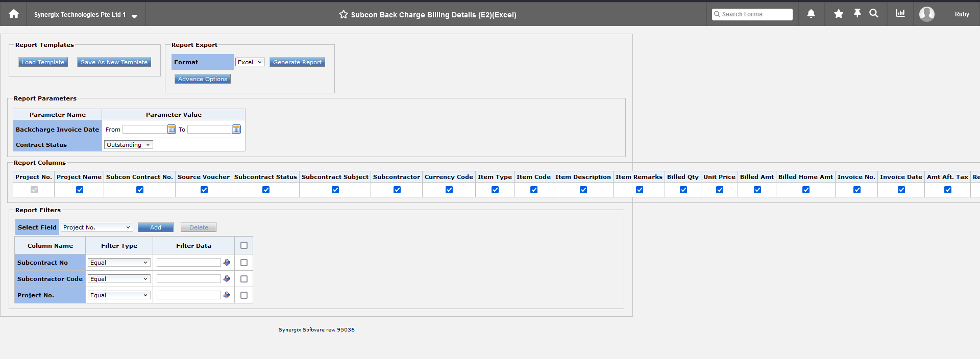
Task: Open the notifications bell
Action: click(811, 14)
